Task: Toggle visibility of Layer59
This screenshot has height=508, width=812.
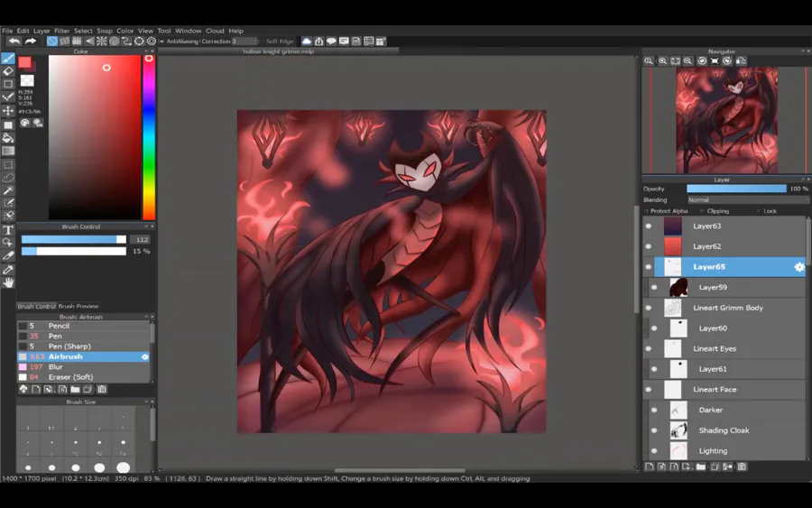Action: 655,288
